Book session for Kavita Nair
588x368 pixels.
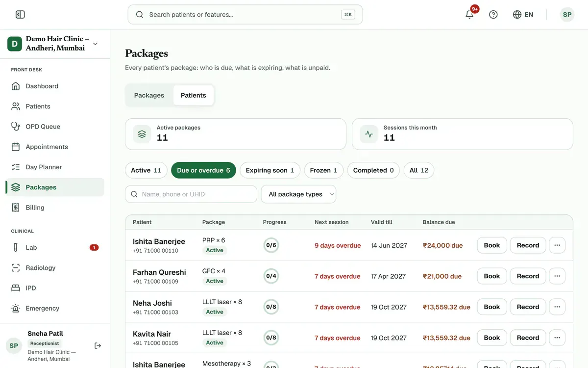(x=492, y=338)
